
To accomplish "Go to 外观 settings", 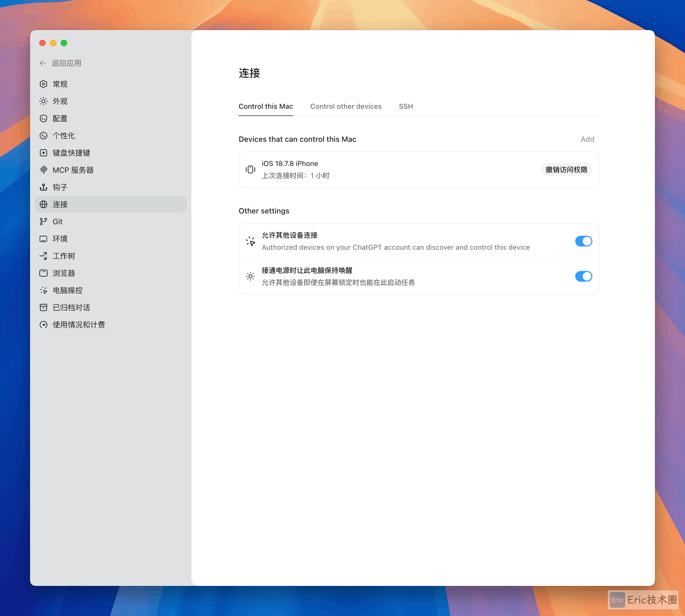I will (111, 101).
